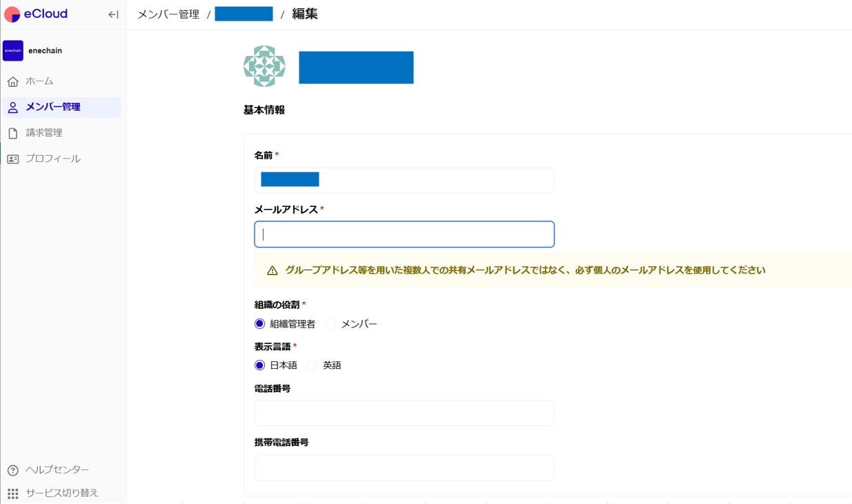852x504 pixels.
Task: Select 日本語 display language radio
Action: pos(259,365)
